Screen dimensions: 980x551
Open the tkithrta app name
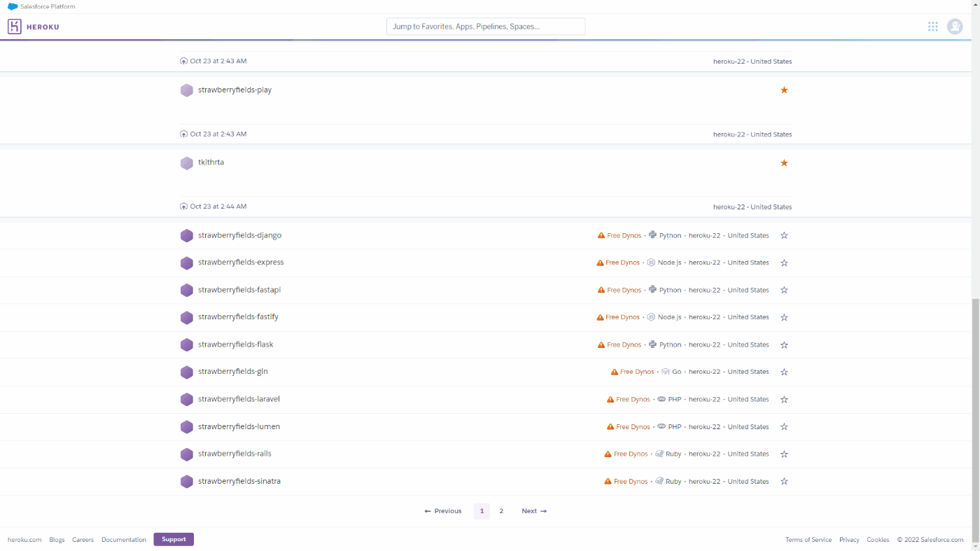coord(211,162)
